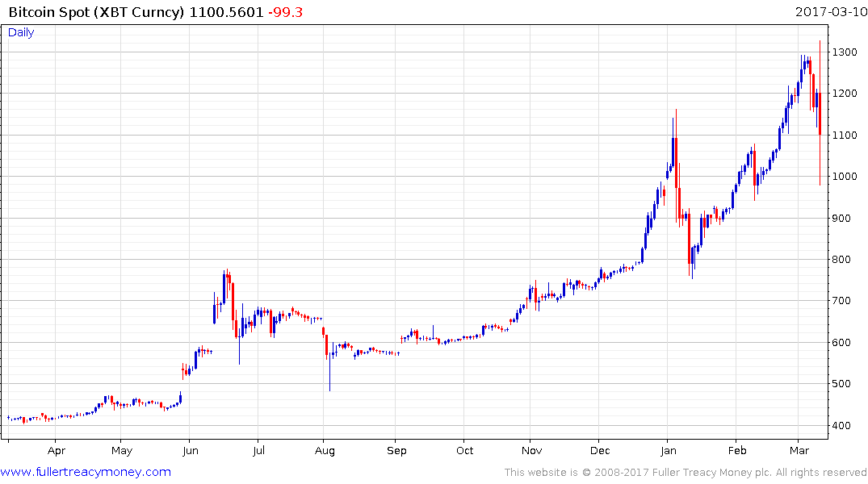Click the 1000 price axis label

coord(845,177)
